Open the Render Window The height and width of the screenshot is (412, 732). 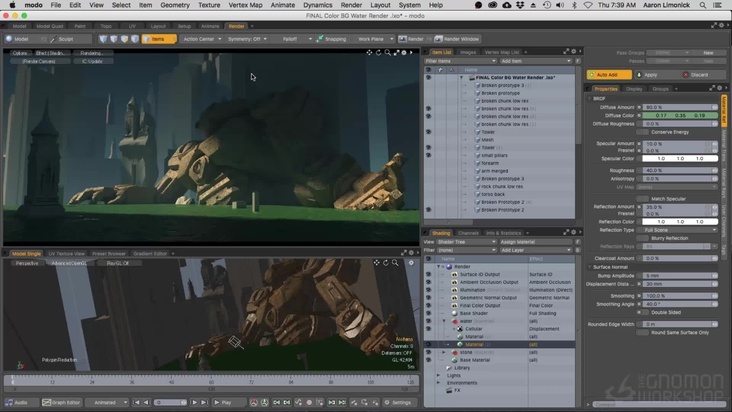click(x=457, y=39)
